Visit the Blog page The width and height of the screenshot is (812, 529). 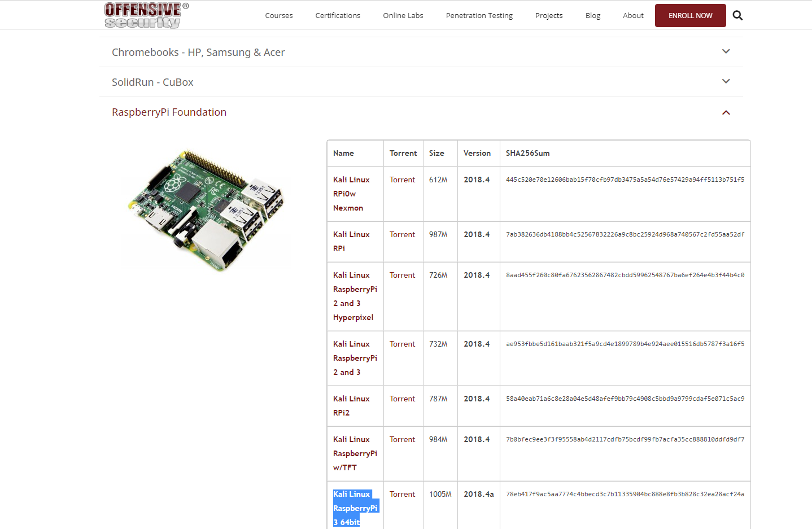[x=593, y=16]
